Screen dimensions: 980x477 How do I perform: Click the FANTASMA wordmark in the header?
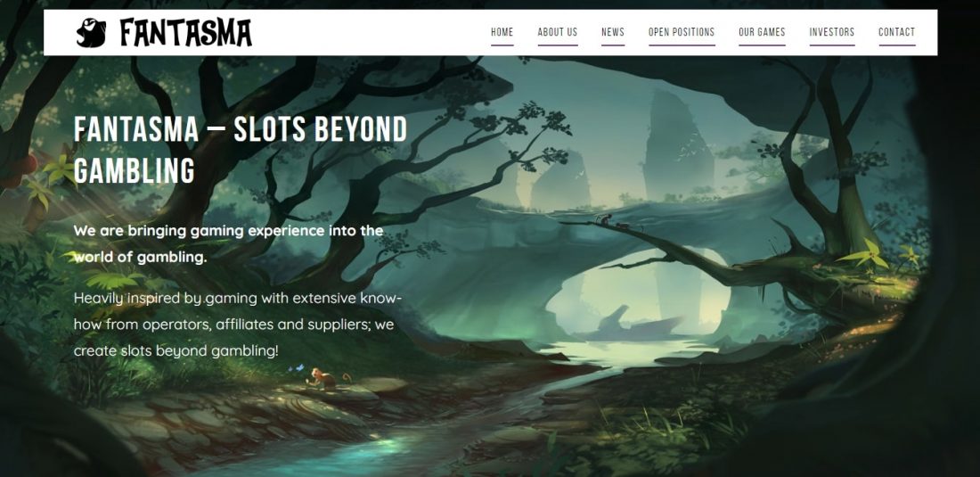(185, 32)
